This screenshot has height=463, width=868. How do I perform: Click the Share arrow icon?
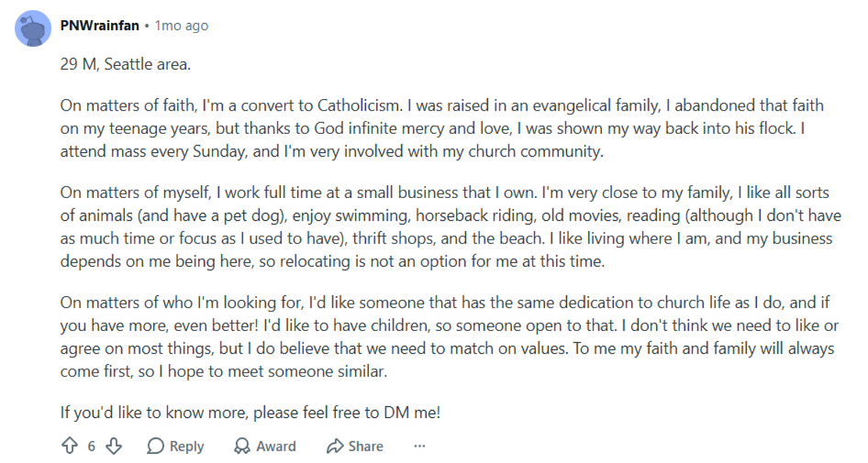click(335, 446)
